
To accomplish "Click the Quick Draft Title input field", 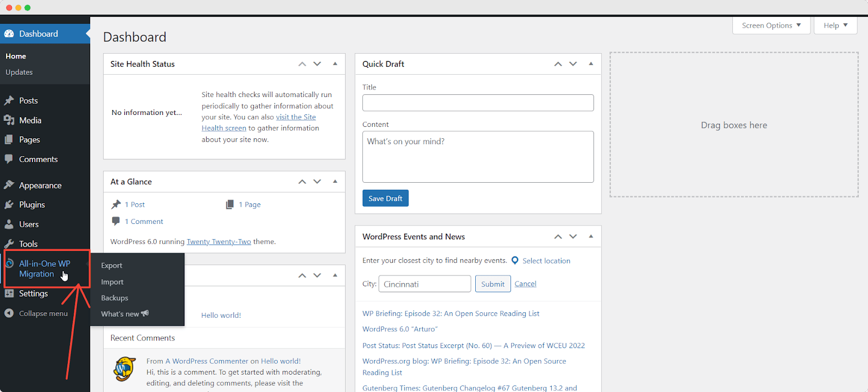I will [x=478, y=103].
